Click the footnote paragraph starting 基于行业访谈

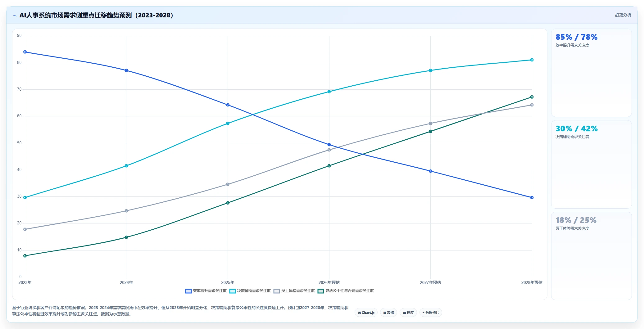coord(180,311)
